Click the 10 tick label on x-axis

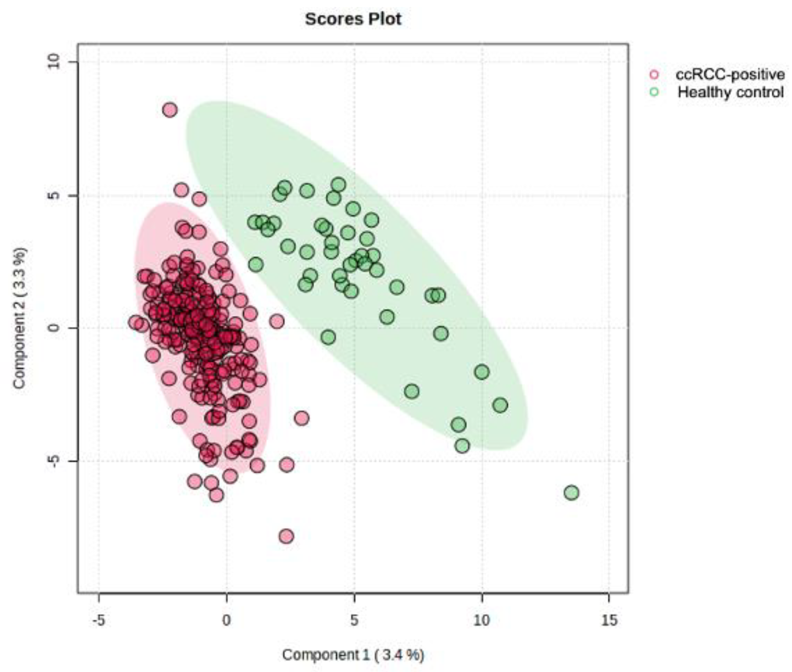[x=482, y=620]
